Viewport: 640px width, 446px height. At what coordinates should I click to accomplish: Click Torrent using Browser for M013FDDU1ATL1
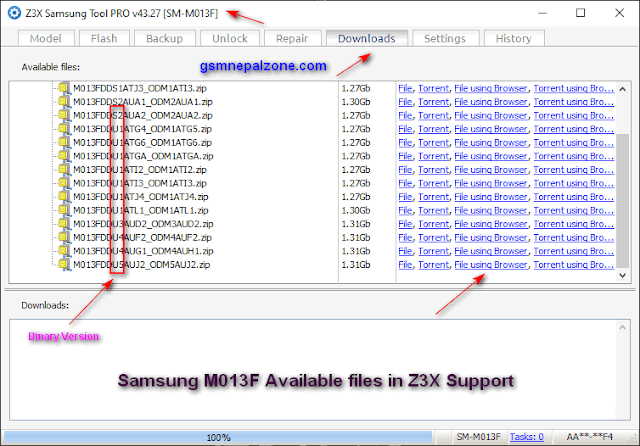pyautogui.click(x=574, y=211)
